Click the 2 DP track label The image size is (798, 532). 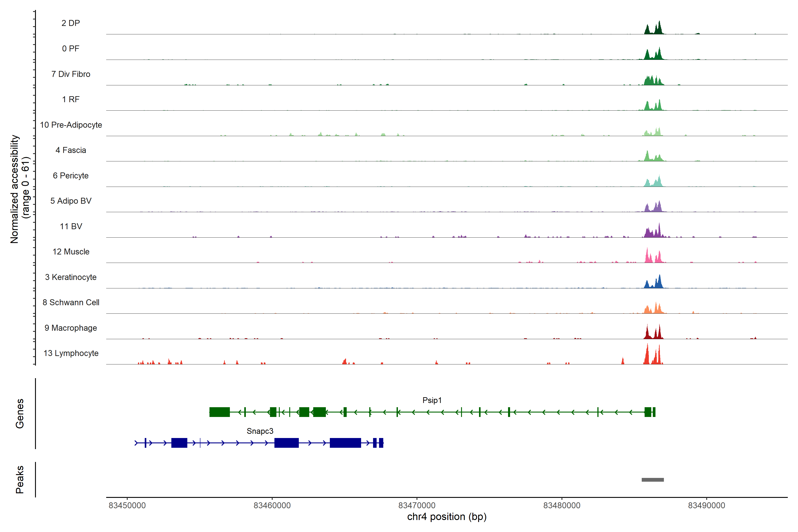70,23
